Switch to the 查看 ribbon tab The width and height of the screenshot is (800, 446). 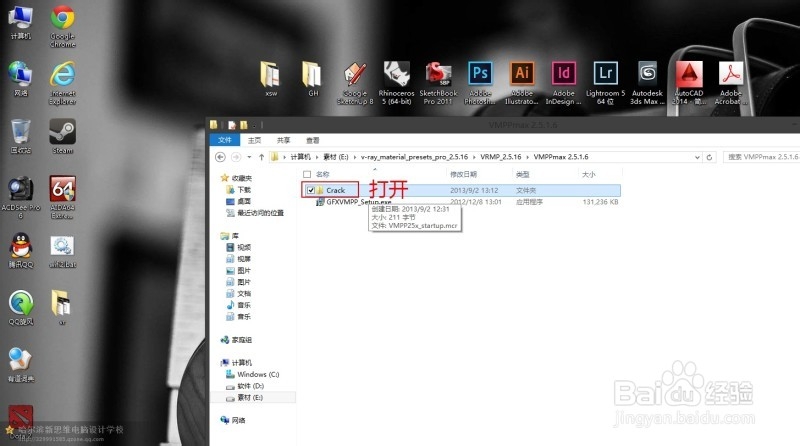coord(312,140)
